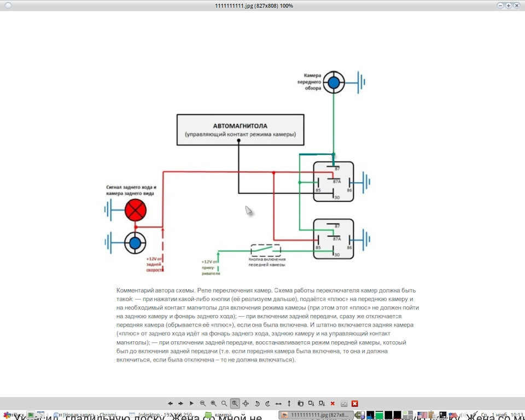
Task: Flip image horizontally
Action: pos(278,404)
